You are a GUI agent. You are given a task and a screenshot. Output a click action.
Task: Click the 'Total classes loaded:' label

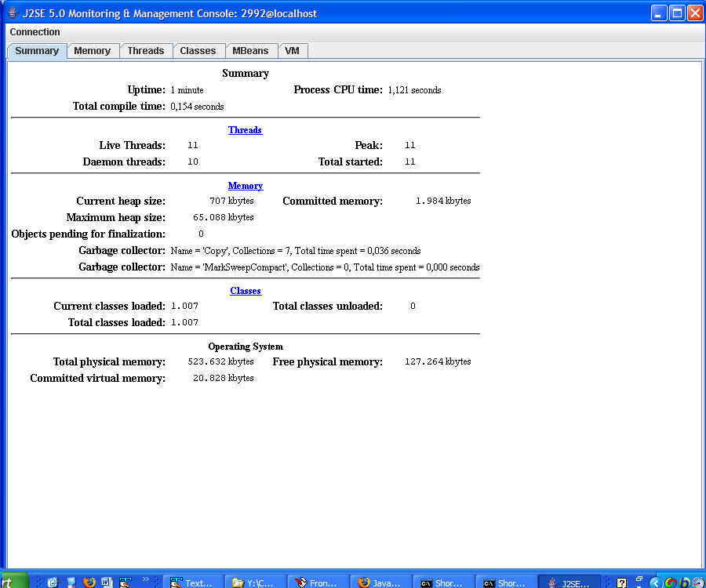[x=117, y=322]
